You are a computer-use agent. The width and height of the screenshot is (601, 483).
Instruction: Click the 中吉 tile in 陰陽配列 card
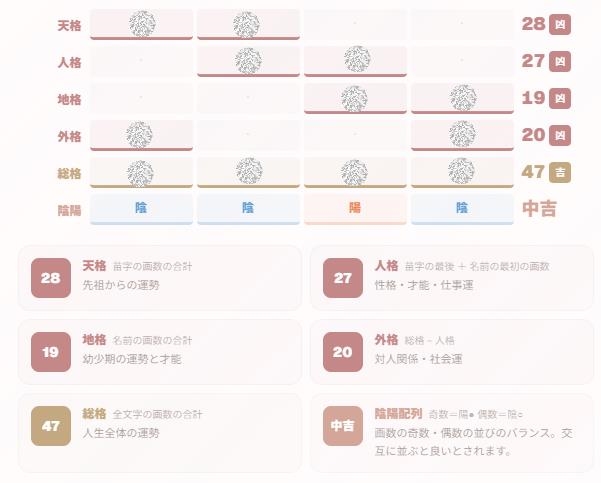point(343,426)
